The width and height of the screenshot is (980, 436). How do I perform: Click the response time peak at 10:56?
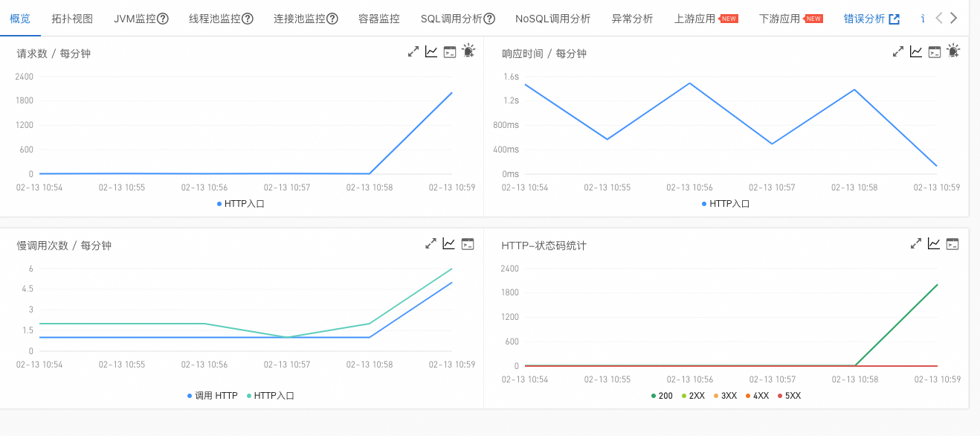[x=689, y=83]
